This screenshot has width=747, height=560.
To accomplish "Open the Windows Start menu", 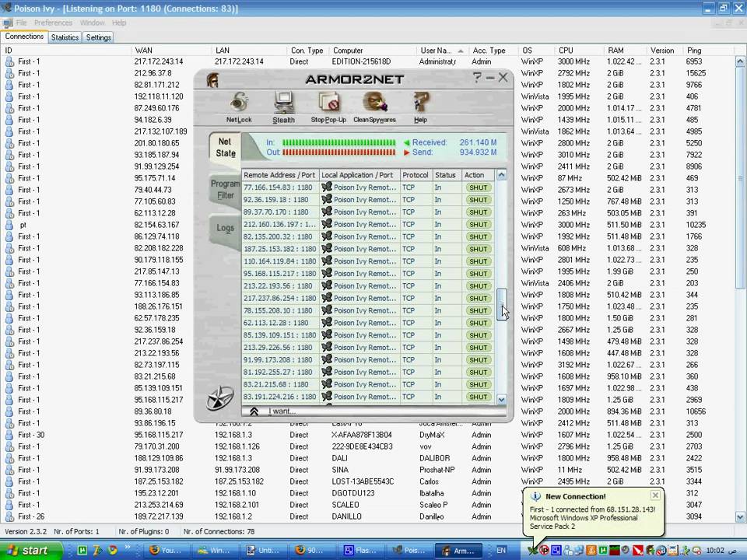I will (x=28, y=550).
